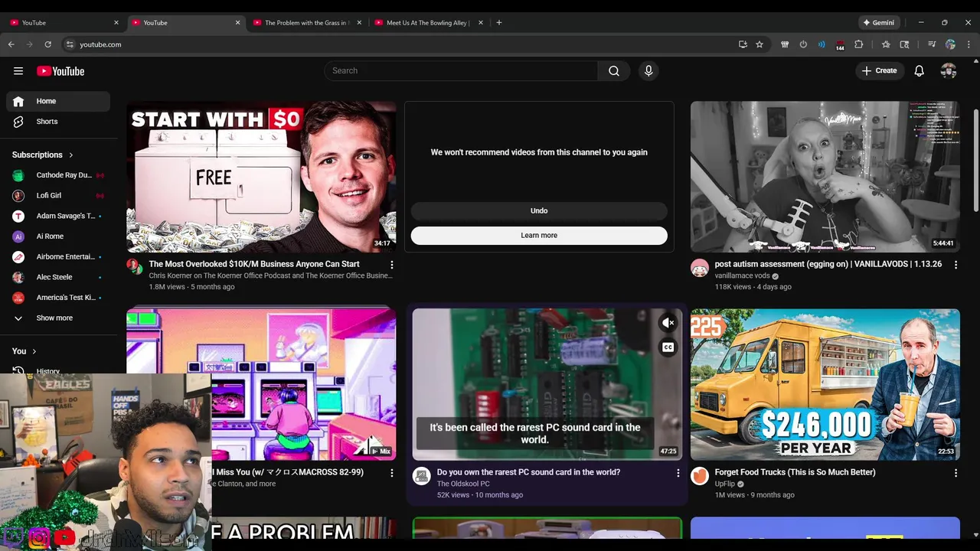
Task: Open Cathode Ray Dude subscription
Action: [58, 175]
